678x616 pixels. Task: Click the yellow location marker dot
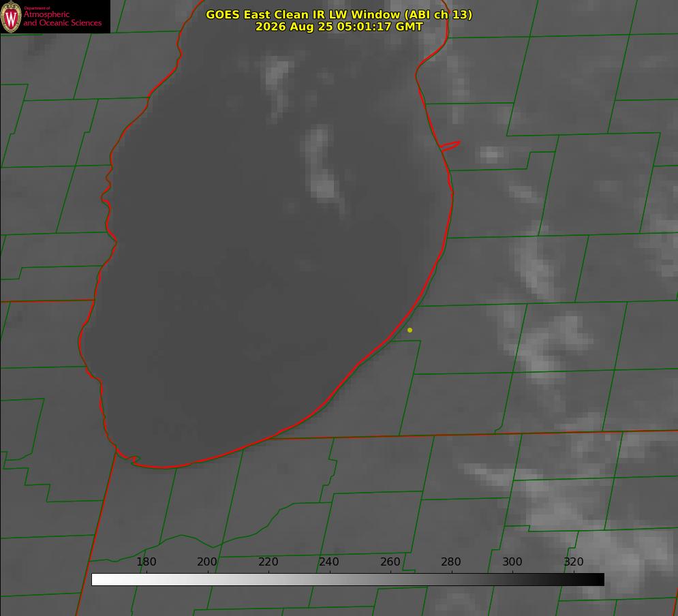(x=410, y=330)
